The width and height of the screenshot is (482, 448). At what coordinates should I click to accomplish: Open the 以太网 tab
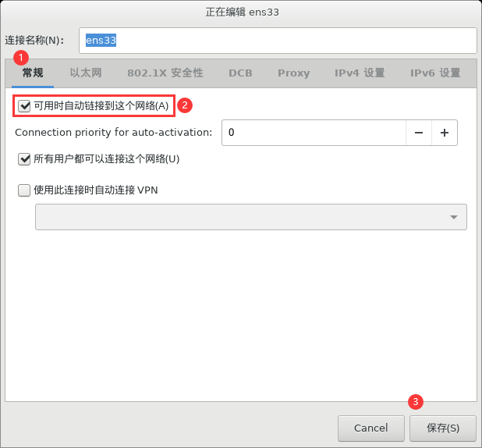pyautogui.click(x=86, y=73)
